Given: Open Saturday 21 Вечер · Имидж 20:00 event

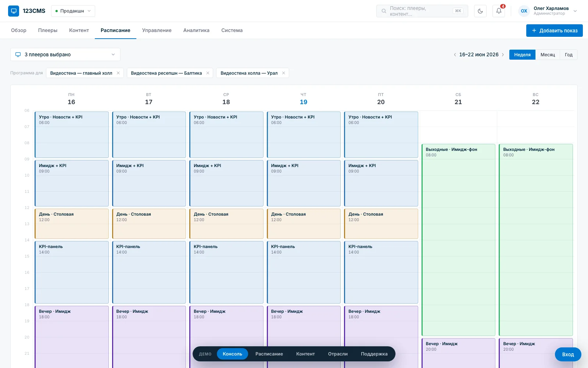Looking at the screenshot, I should pyautogui.click(x=459, y=353).
